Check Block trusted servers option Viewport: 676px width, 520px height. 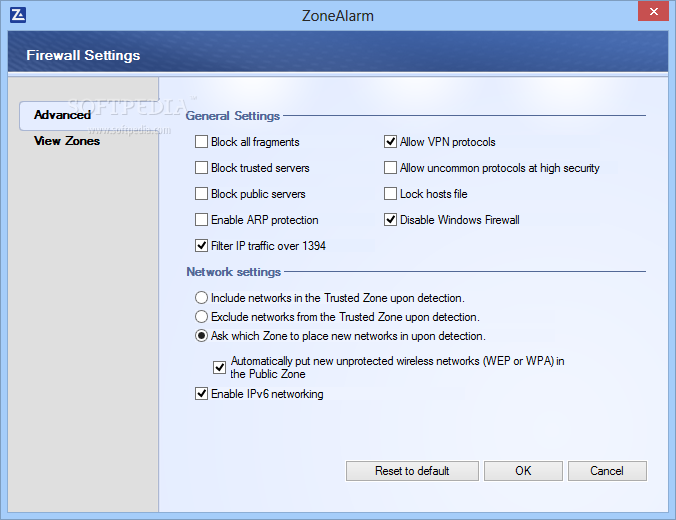coord(202,168)
